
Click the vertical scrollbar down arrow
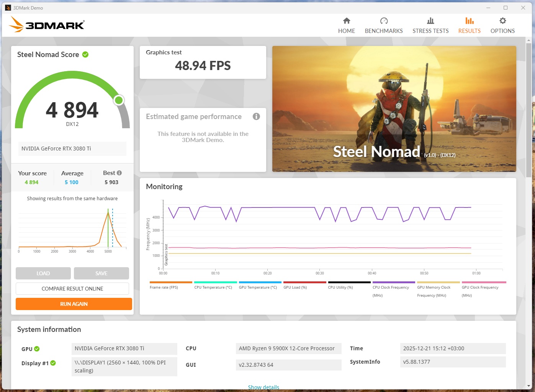(529, 386)
